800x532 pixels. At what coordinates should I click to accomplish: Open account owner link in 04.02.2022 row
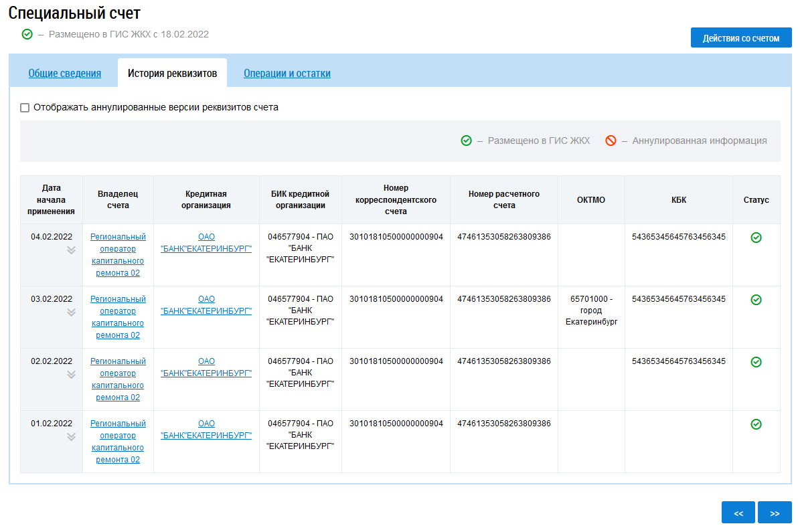click(118, 255)
